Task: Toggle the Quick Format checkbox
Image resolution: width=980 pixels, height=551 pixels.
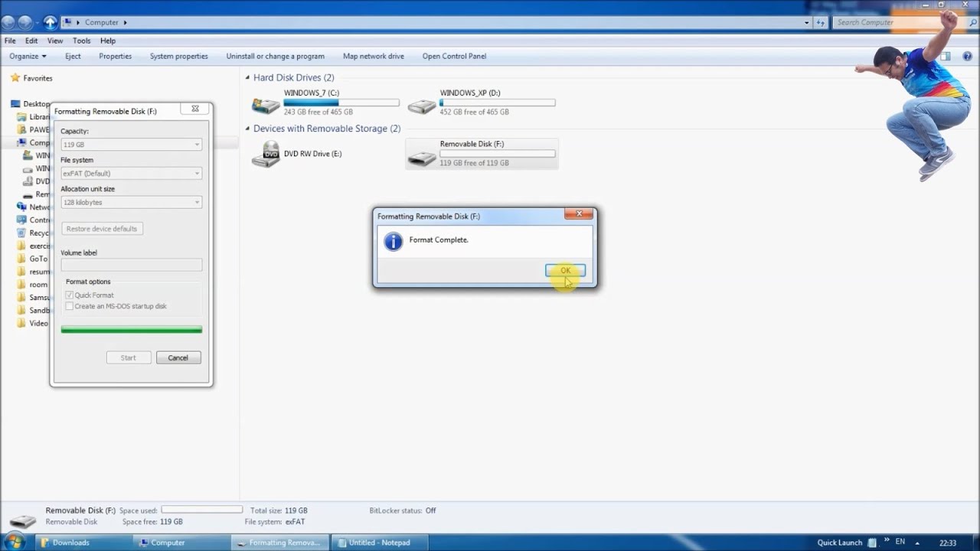Action: tap(70, 295)
